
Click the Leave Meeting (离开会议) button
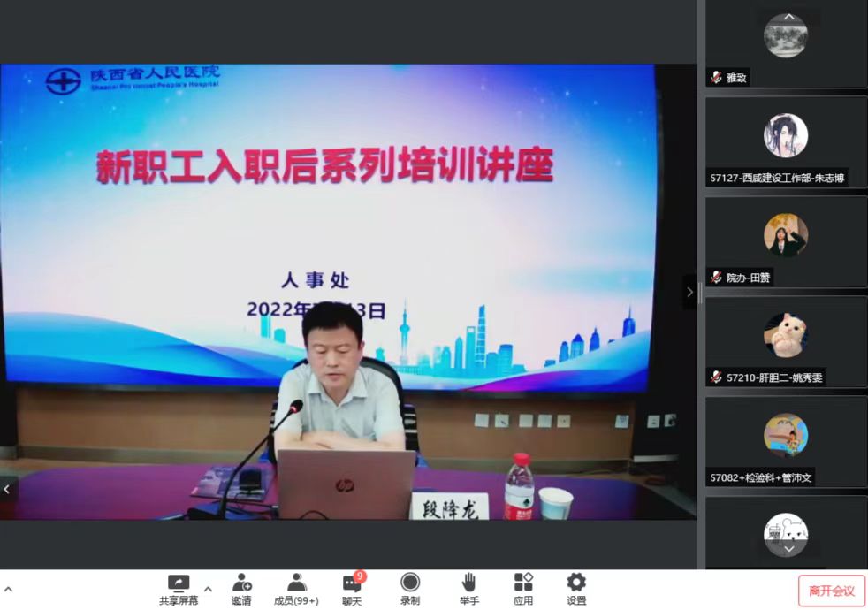831,591
